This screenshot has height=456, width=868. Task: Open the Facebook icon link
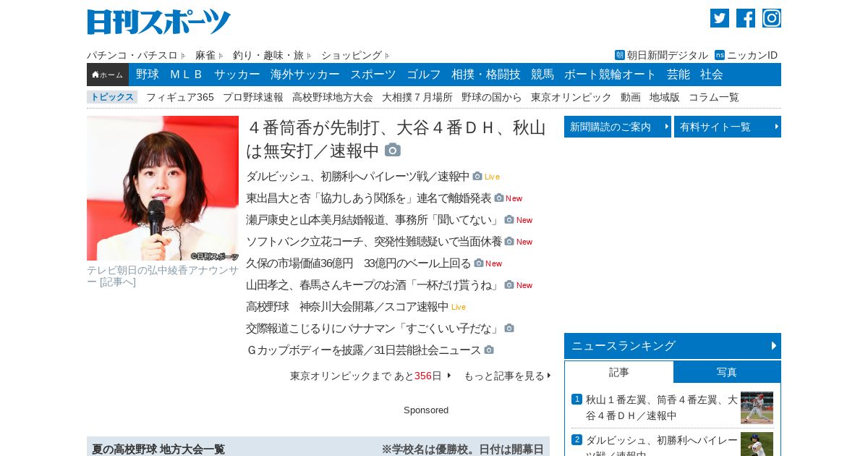click(746, 18)
